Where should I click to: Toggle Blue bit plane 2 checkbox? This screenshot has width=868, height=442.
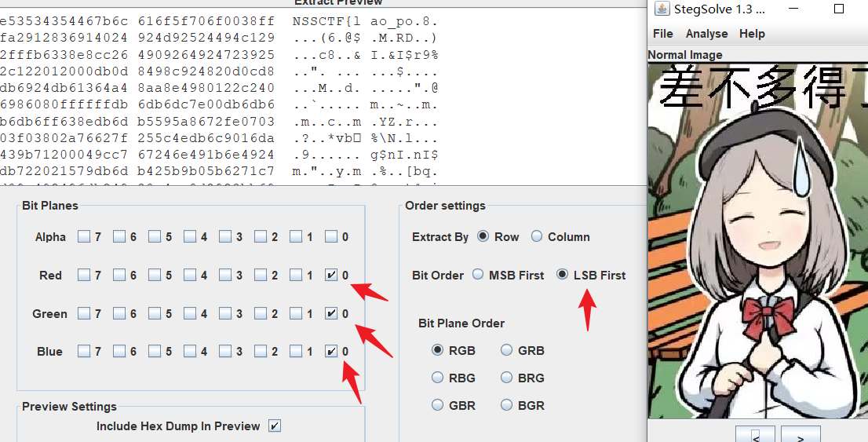coord(261,351)
